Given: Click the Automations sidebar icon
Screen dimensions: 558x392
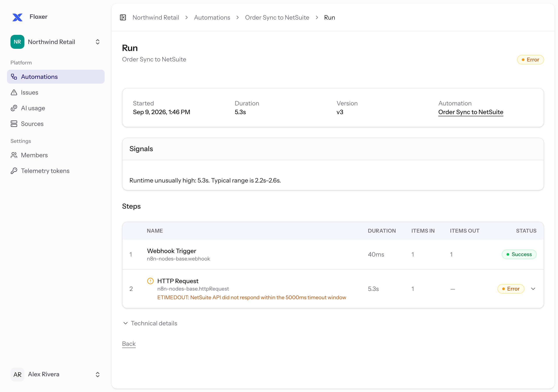Looking at the screenshot, I should point(14,77).
